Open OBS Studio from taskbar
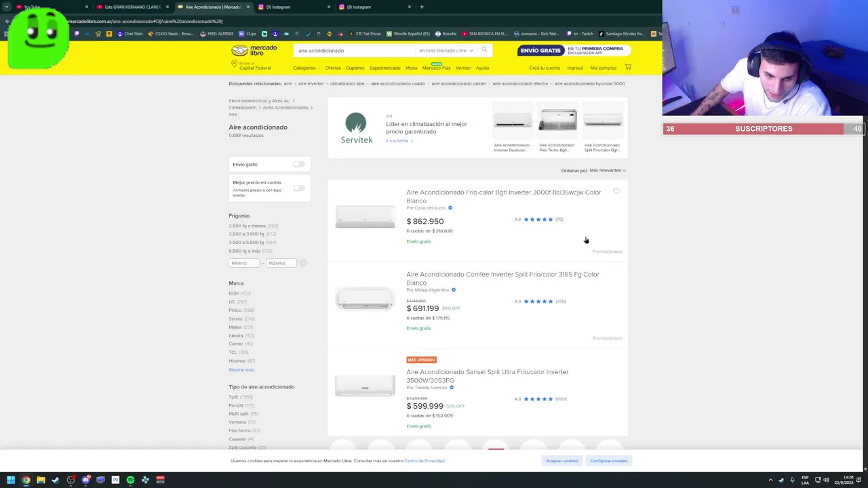This screenshot has height=488, width=868. pyautogui.click(x=71, y=480)
